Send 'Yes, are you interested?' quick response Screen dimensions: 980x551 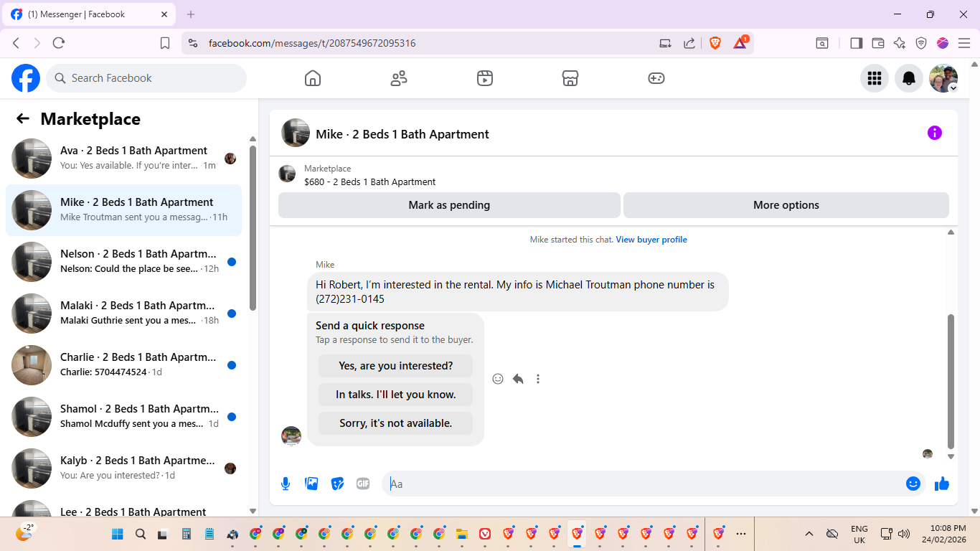[x=396, y=366]
